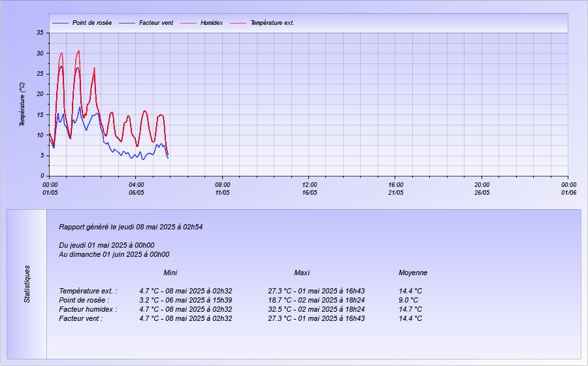The width and height of the screenshot is (588, 366).
Task: Click the x-axis label "20:00 26/05"
Action: [482, 189]
